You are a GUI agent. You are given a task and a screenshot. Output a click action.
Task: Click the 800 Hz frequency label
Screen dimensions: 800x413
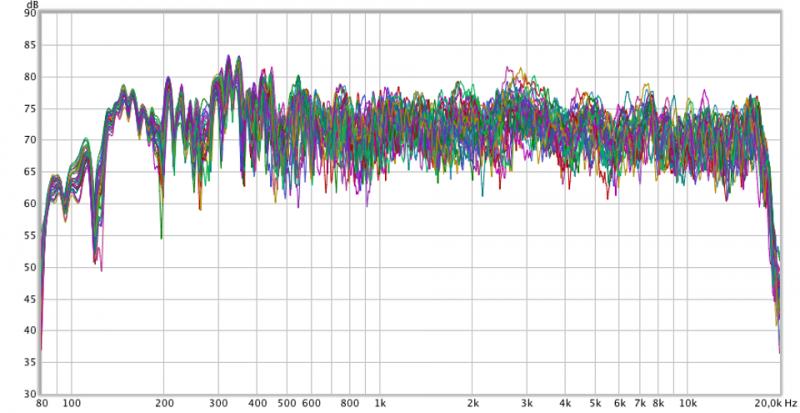click(x=349, y=403)
